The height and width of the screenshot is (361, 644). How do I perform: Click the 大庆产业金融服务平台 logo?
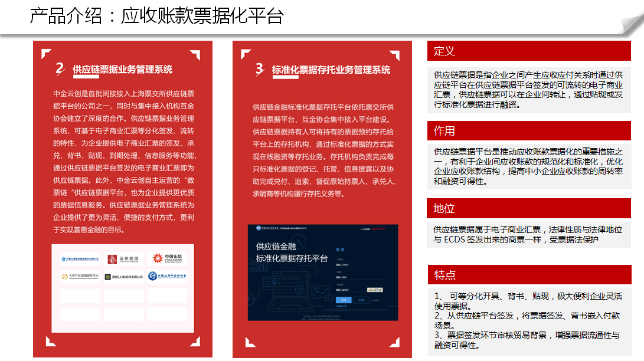(x=80, y=276)
